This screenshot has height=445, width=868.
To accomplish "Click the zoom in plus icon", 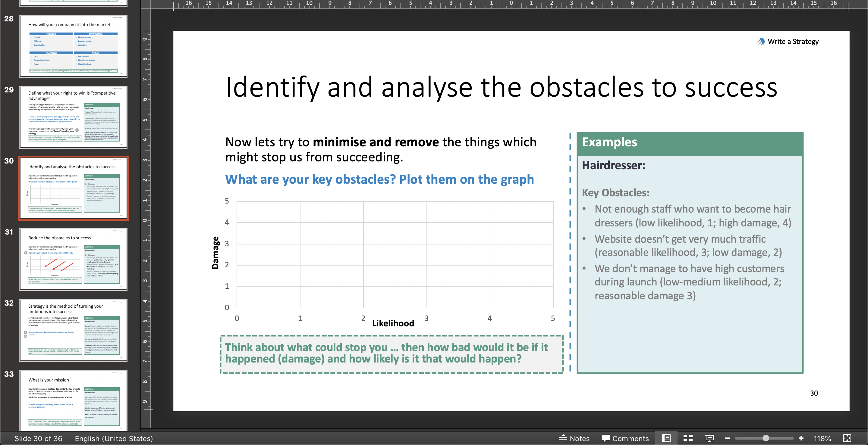I will (x=801, y=438).
